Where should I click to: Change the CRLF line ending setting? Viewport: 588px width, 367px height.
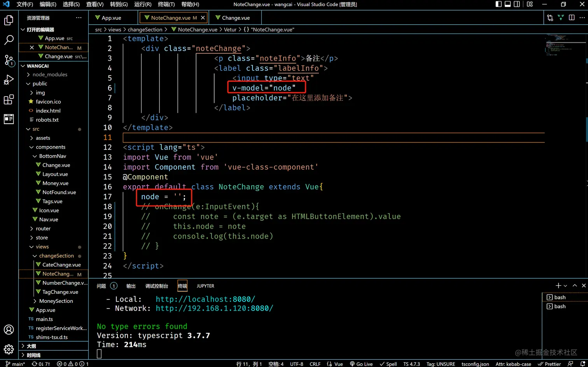pos(315,364)
